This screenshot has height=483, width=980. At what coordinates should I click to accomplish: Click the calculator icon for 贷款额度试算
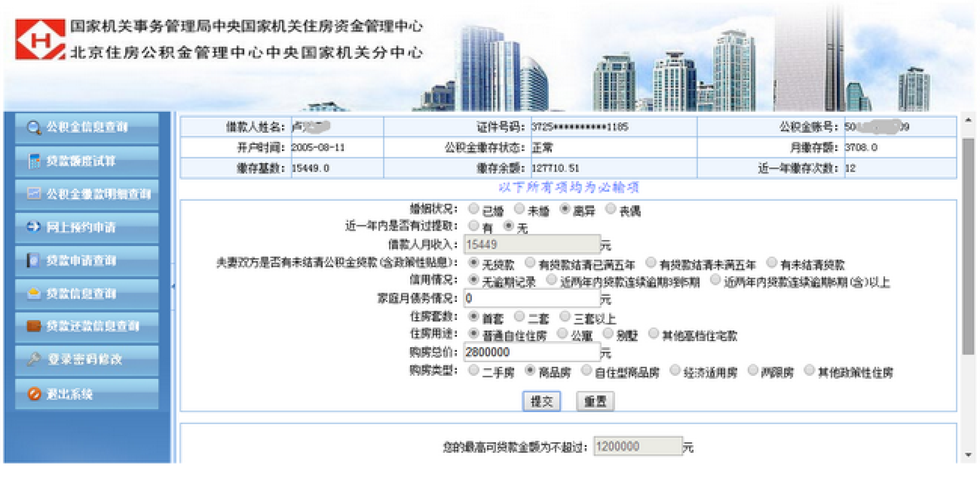(x=34, y=161)
